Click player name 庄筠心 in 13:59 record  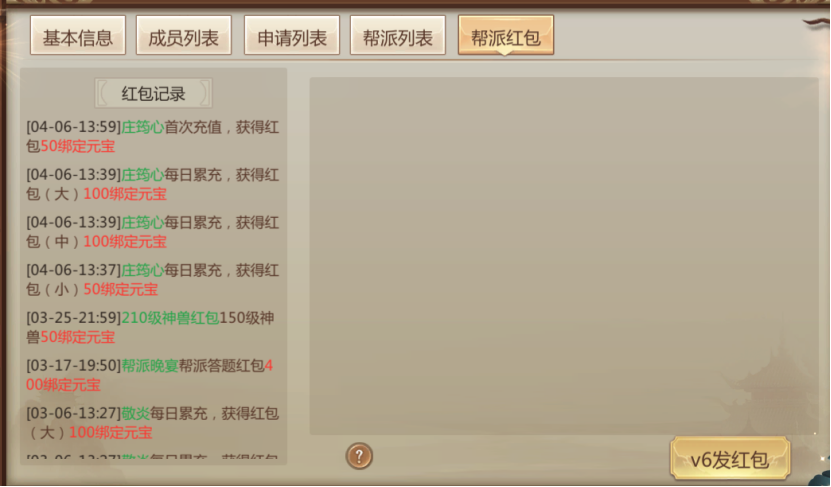143,127
